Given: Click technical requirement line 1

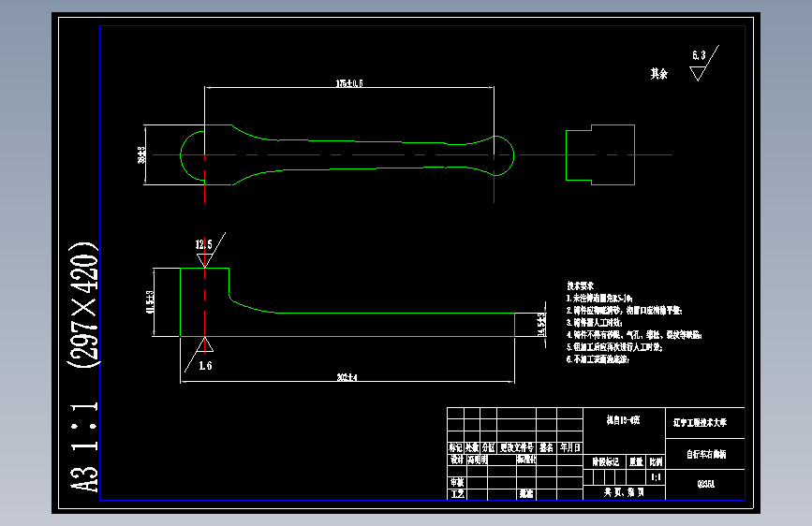Looking at the screenshot, I should click(x=599, y=299).
